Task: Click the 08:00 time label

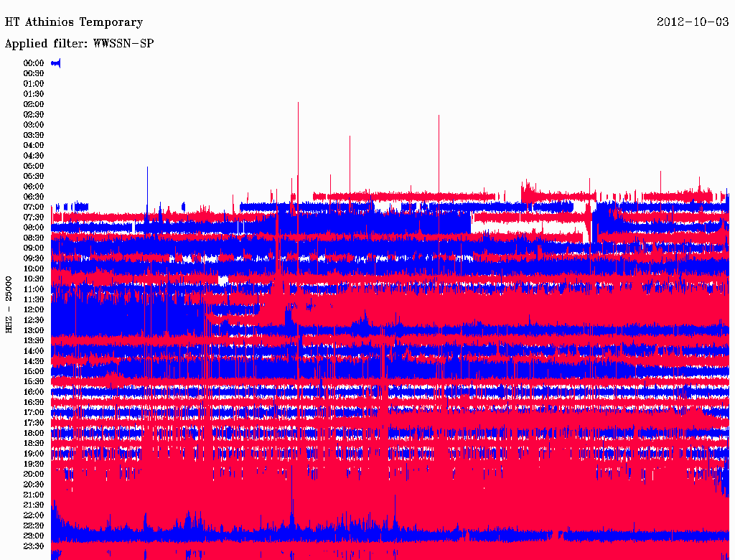Action: click(x=34, y=228)
